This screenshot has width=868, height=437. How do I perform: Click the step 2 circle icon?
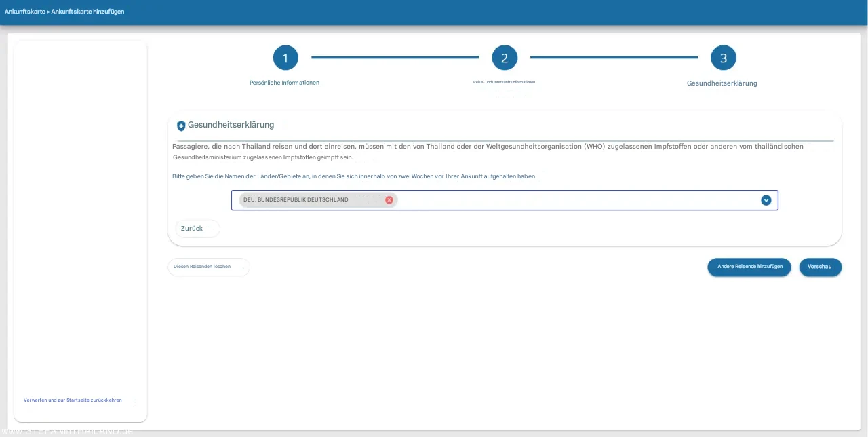click(x=505, y=58)
